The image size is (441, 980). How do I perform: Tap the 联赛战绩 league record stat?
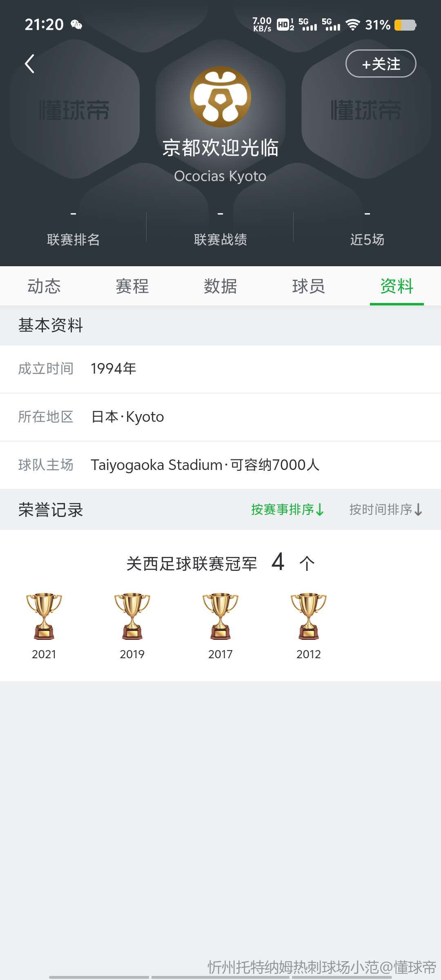point(220,229)
